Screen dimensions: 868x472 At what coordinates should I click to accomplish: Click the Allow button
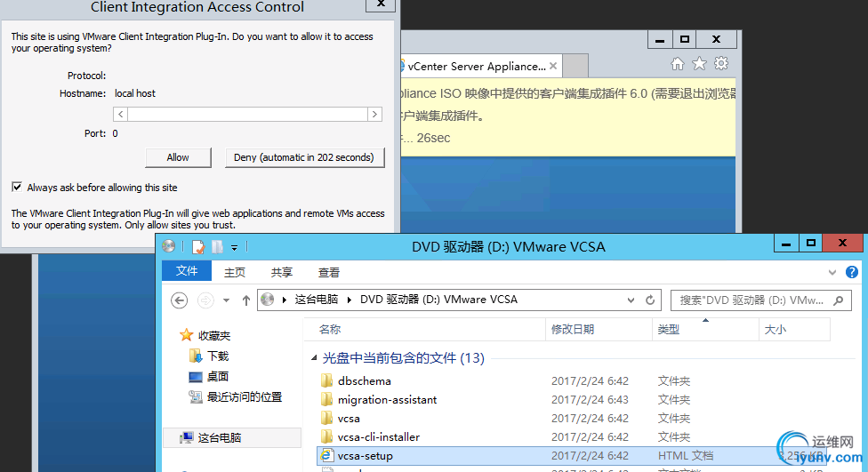(x=178, y=157)
